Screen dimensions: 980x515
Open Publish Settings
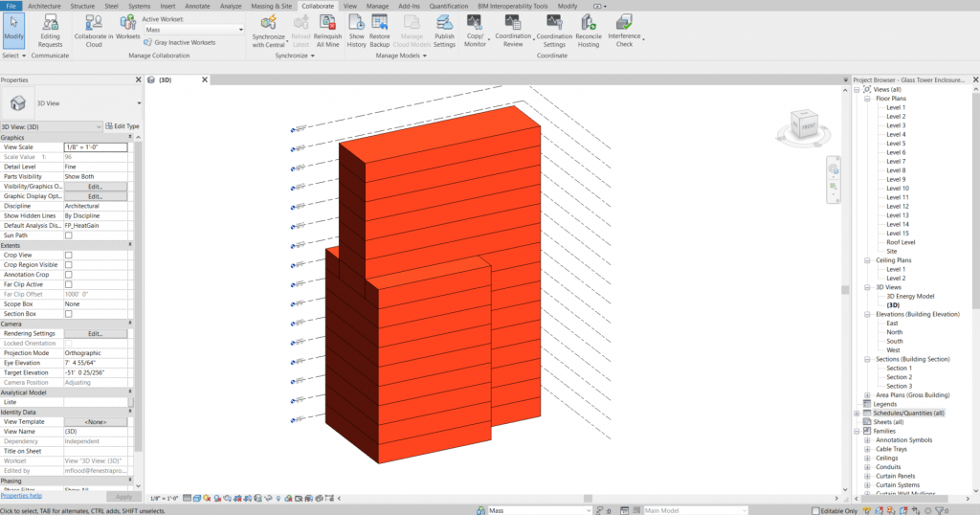[444, 31]
